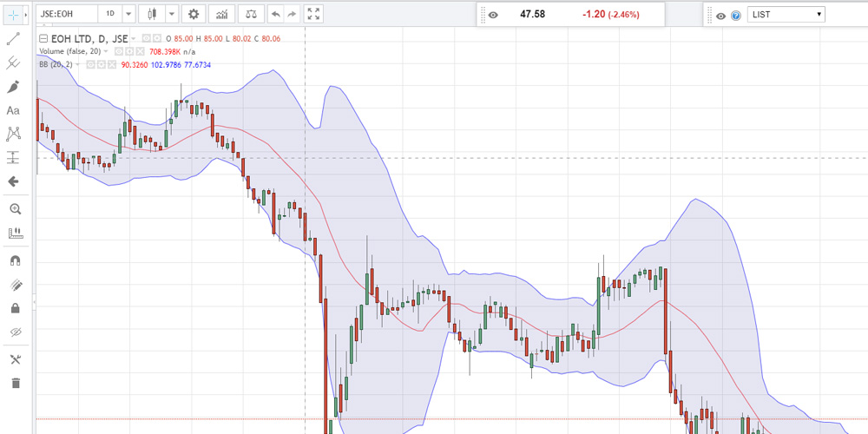This screenshot has height=434, width=868.
Task: Enable magnet mode for drawings
Action: click(x=13, y=260)
